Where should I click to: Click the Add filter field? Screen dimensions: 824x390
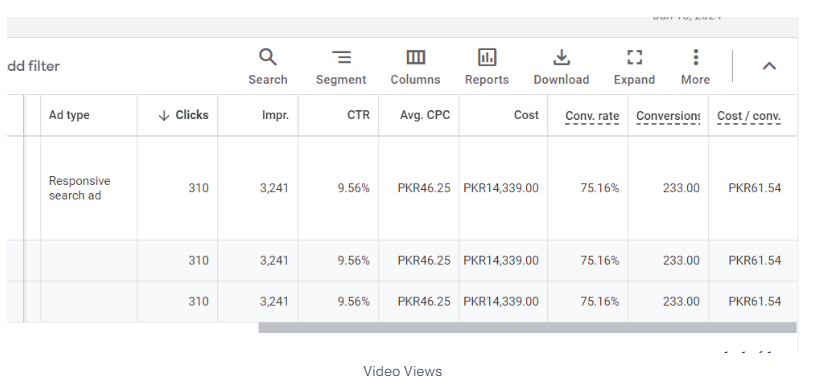[x=34, y=66]
